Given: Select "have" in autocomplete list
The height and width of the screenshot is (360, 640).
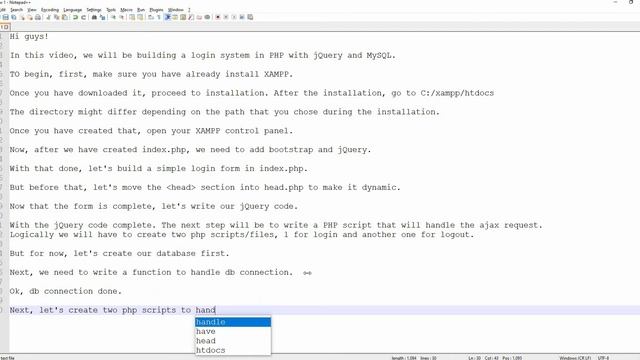Looking at the screenshot, I should tap(233, 331).
